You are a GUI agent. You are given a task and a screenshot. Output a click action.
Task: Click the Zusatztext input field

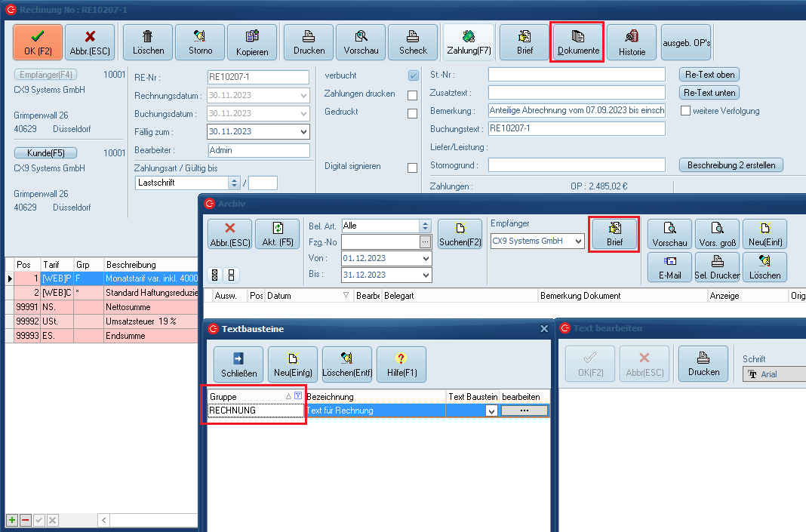tap(577, 92)
